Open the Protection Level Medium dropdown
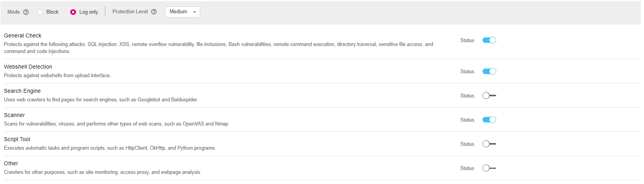This screenshot has width=644, height=184. pos(182,12)
